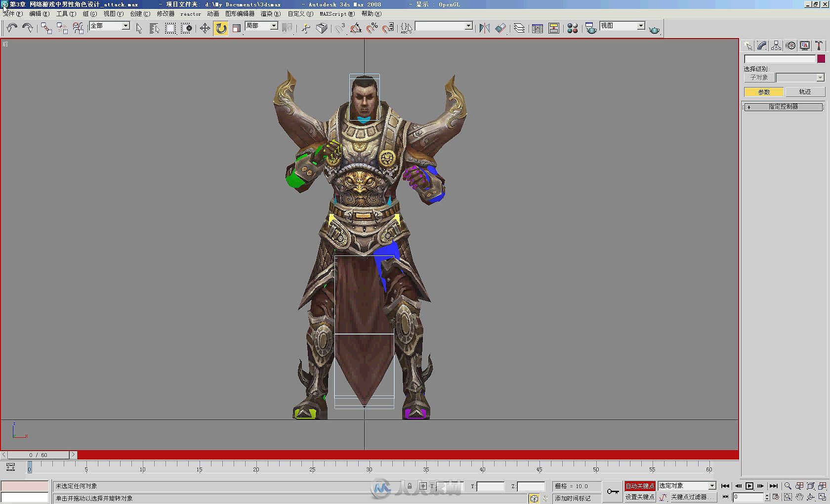Toggle 自动关键点 Auto Key
830x504 pixels.
(x=639, y=486)
